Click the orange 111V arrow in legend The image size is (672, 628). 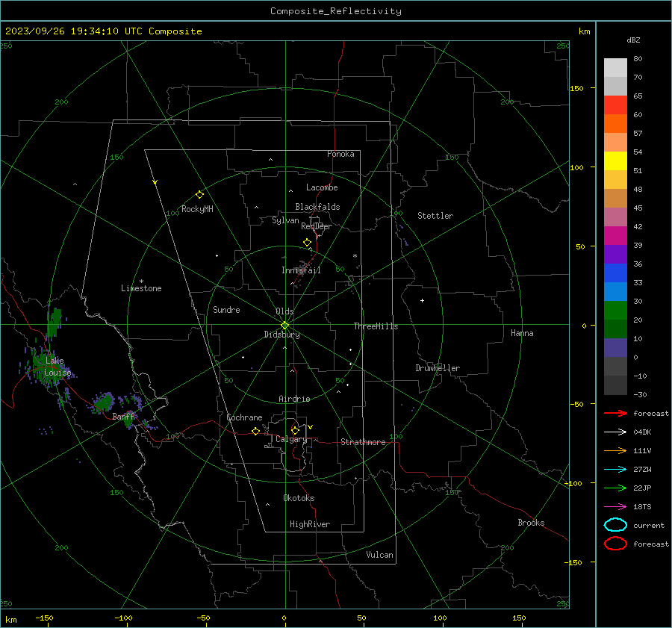(x=615, y=450)
